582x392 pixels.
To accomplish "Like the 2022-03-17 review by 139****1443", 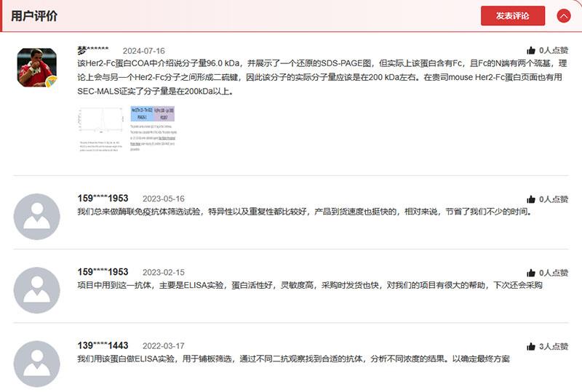I will pyautogui.click(x=531, y=346).
